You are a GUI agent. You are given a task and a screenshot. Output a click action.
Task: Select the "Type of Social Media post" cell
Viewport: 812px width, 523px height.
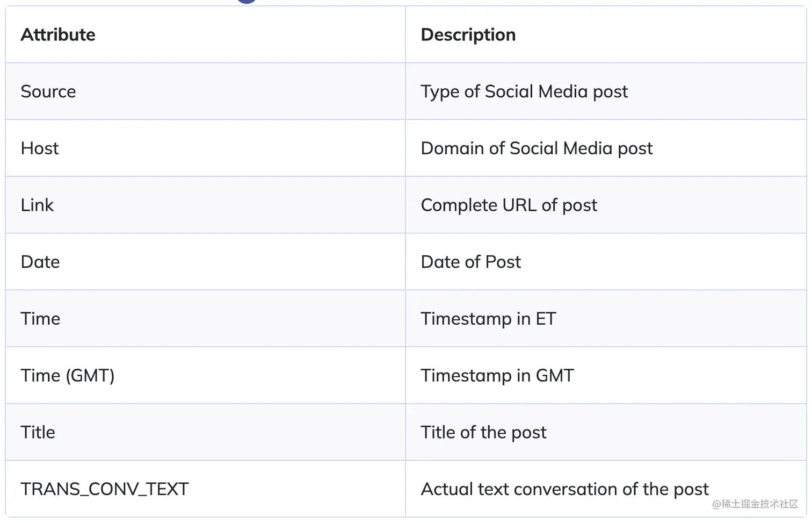click(524, 91)
